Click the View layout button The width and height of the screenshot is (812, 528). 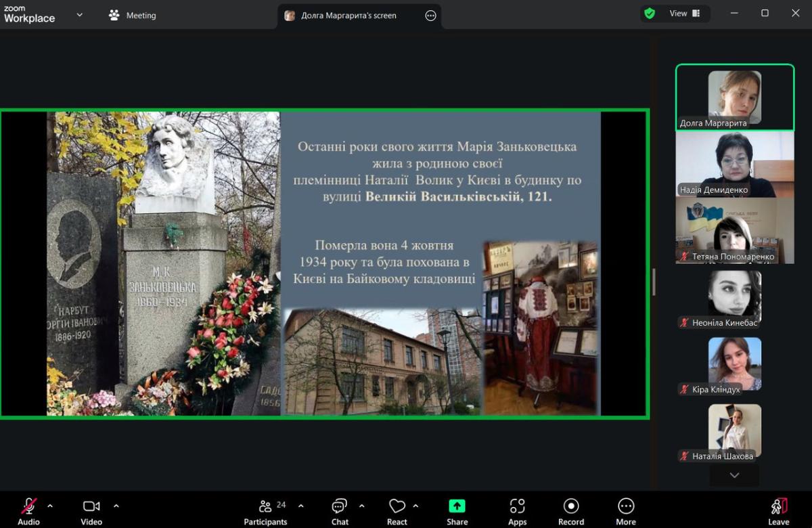point(684,14)
